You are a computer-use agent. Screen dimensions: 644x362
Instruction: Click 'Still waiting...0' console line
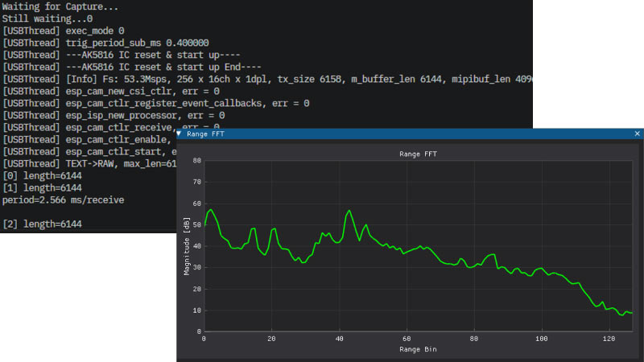[x=47, y=19]
